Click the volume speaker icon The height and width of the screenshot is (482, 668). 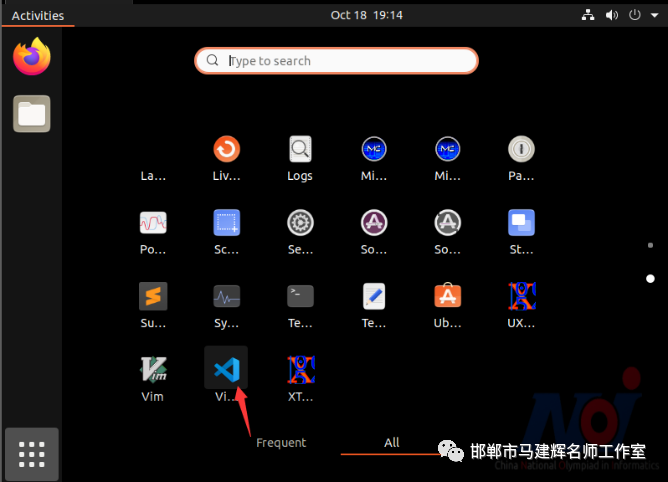612,15
